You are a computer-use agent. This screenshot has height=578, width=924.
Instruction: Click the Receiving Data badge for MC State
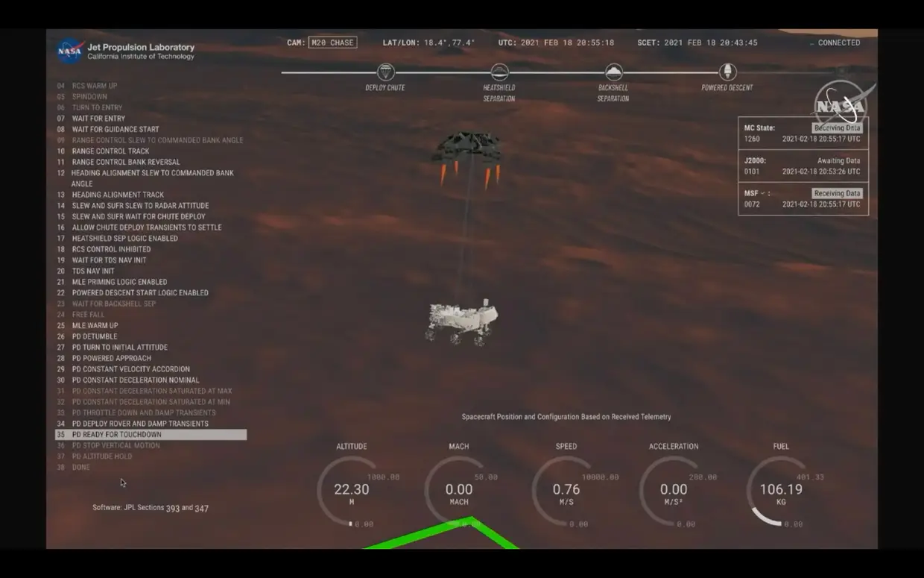(x=837, y=128)
